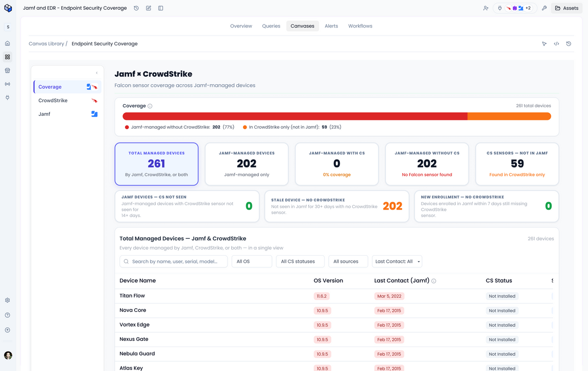Open the Last Contact: All dropdown

(x=397, y=261)
